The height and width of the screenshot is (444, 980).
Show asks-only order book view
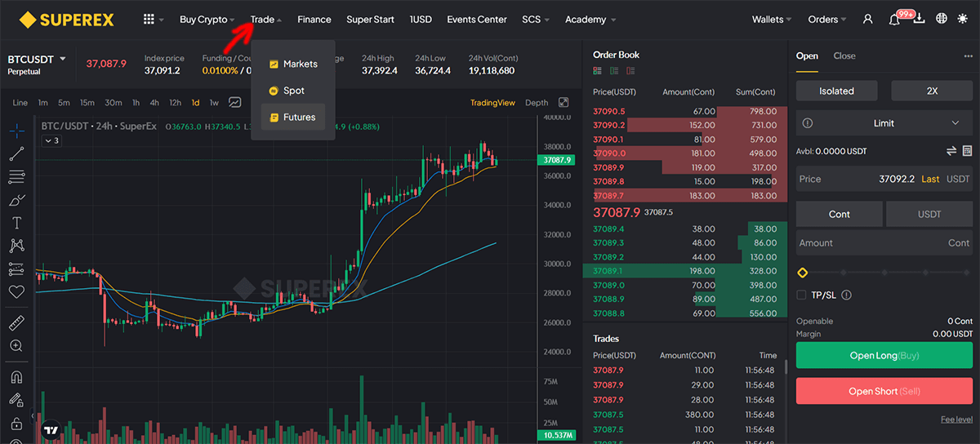(x=630, y=72)
